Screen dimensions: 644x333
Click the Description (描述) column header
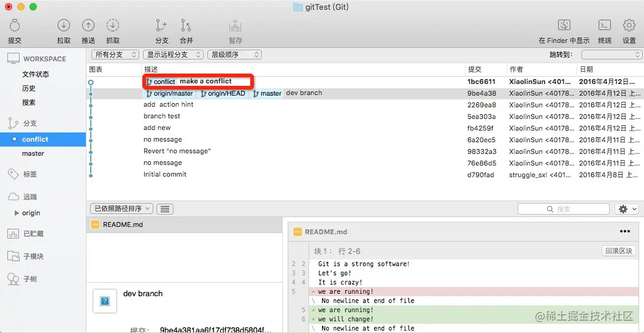(x=151, y=69)
